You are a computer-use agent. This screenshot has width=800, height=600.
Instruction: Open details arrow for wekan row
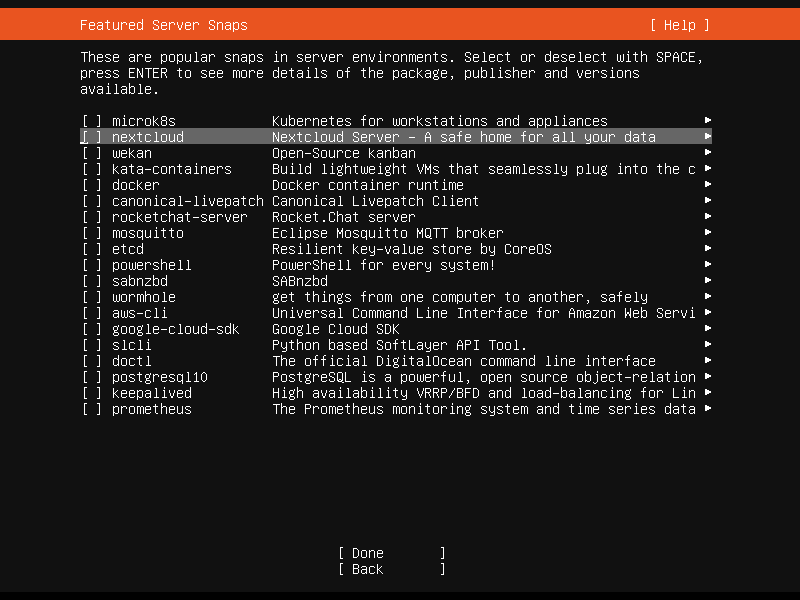pyautogui.click(x=708, y=153)
